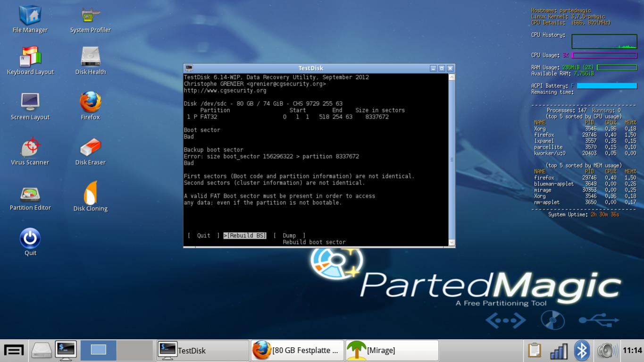Click the ACPI Battery bar
Screen dimensions: 644x362
607,86
